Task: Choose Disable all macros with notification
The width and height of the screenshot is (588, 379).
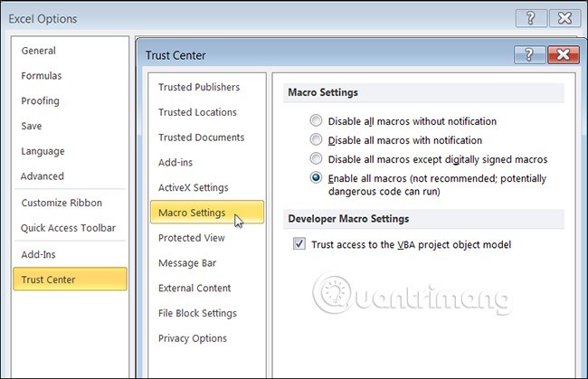Action: click(x=316, y=140)
